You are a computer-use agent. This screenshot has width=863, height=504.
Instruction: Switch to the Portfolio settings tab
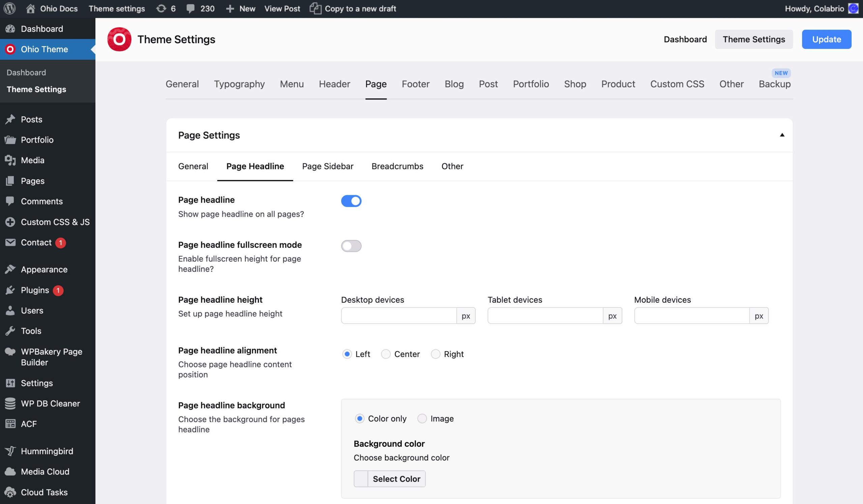tap(531, 84)
